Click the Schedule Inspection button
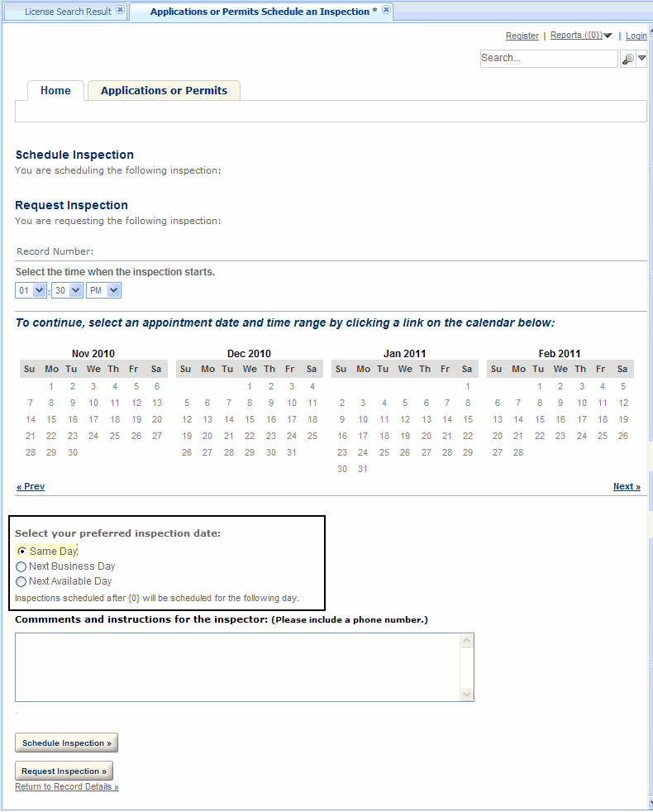 tap(66, 743)
